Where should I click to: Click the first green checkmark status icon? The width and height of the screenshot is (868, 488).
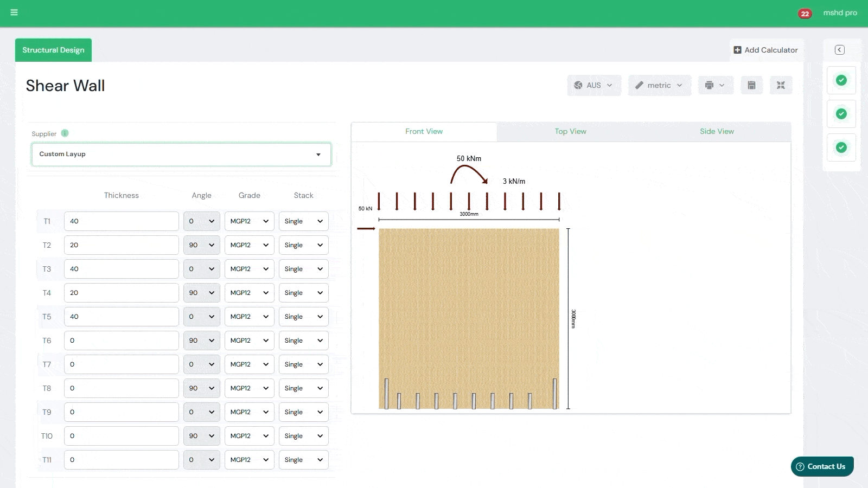tap(841, 80)
